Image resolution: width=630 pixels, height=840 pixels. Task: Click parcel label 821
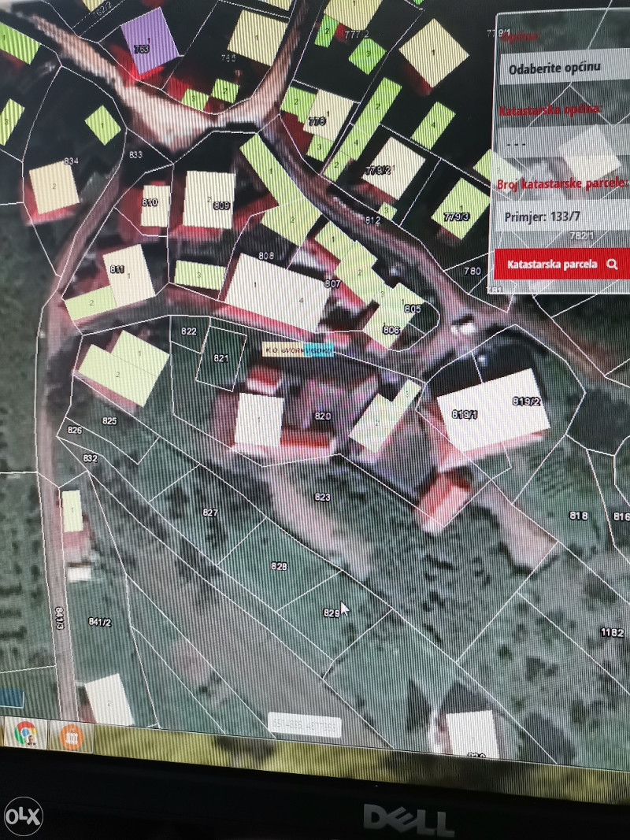tap(220, 358)
